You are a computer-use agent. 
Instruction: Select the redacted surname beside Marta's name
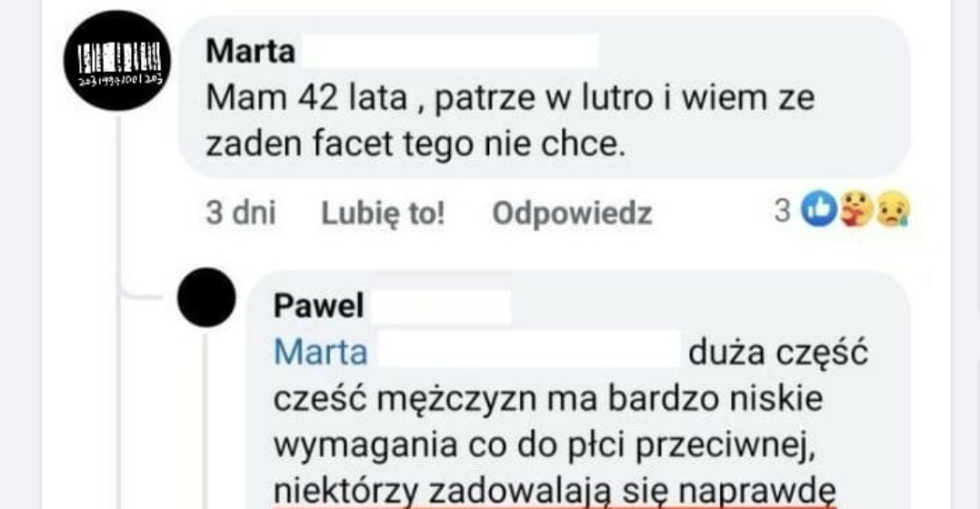pyautogui.click(x=448, y=51)
